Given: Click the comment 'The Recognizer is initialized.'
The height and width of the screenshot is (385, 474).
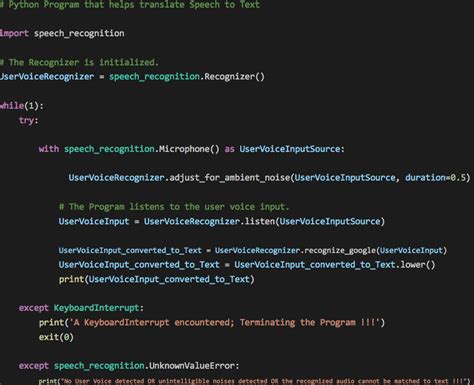Looking at the screenshot, I should (79, 62).
